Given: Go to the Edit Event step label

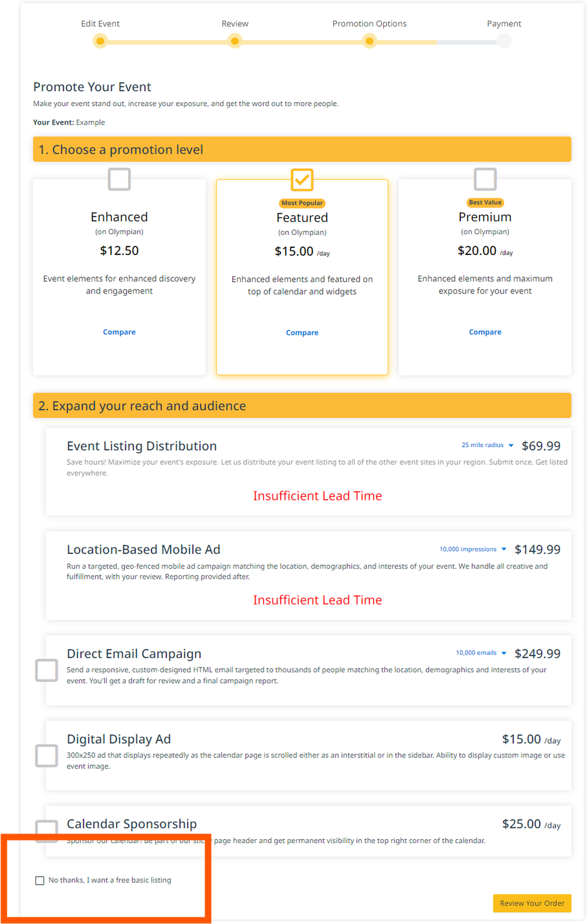Looking at the screenshot, I should tap(100, 24).
